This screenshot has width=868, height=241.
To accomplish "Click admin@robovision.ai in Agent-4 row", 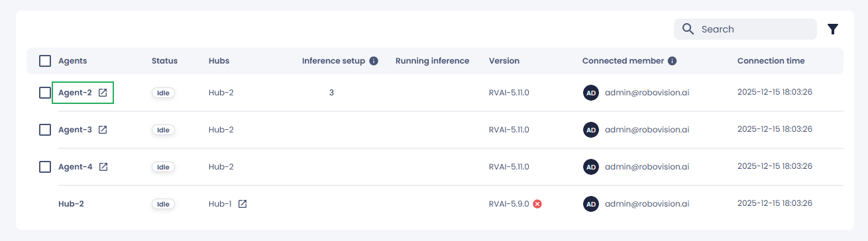I will 647,167.
